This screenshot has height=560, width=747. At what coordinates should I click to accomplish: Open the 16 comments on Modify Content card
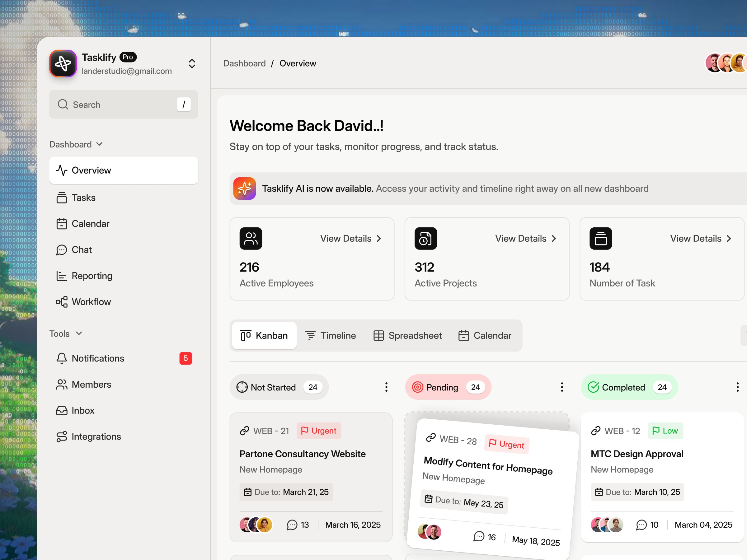pyautogui.click(x=485, y=536)
